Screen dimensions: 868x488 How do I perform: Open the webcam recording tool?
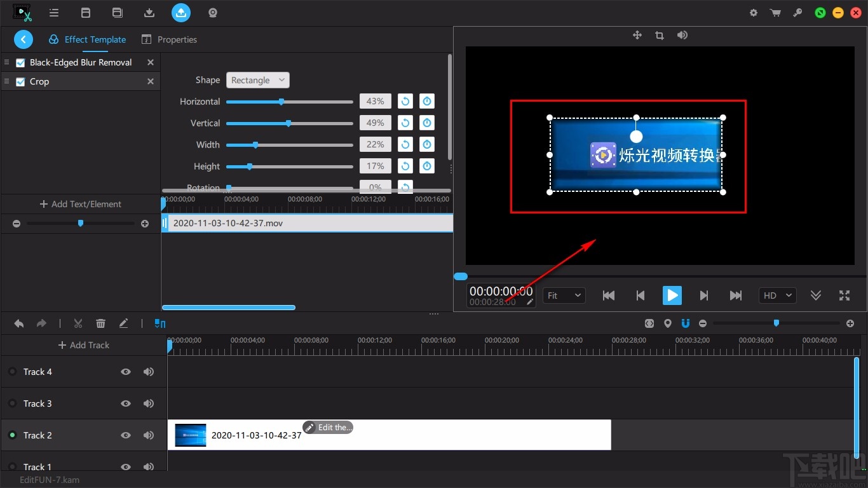click(214, 13)
